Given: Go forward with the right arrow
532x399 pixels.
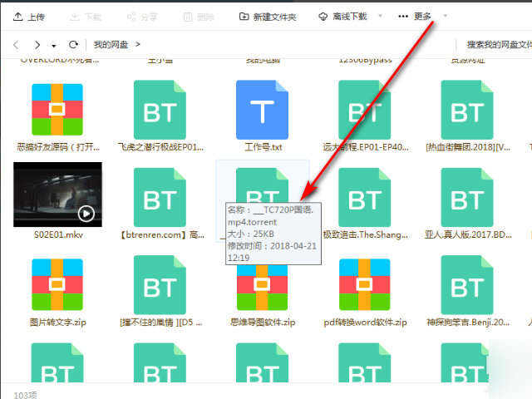Looking at the screenshot, I should click(x=37, y=44).
